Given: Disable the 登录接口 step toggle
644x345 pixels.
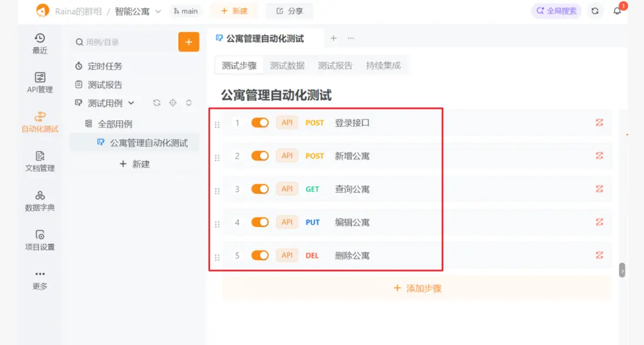Looking at the screenshot, I should pos(260,122).
